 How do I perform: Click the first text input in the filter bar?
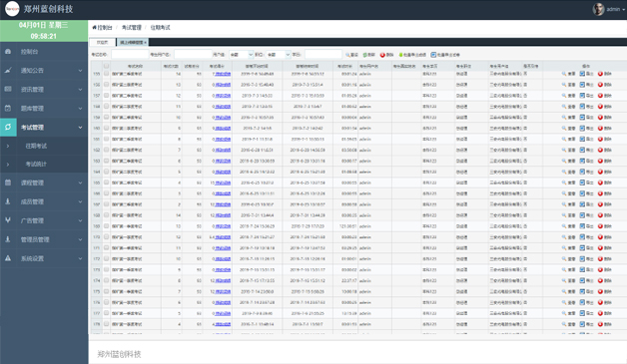tap(130, 54)
